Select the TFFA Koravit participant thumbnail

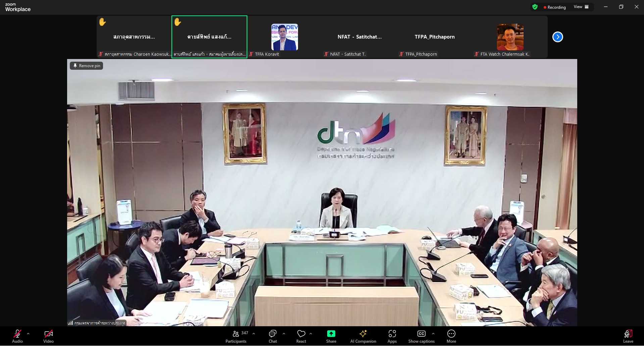(285, 37)
